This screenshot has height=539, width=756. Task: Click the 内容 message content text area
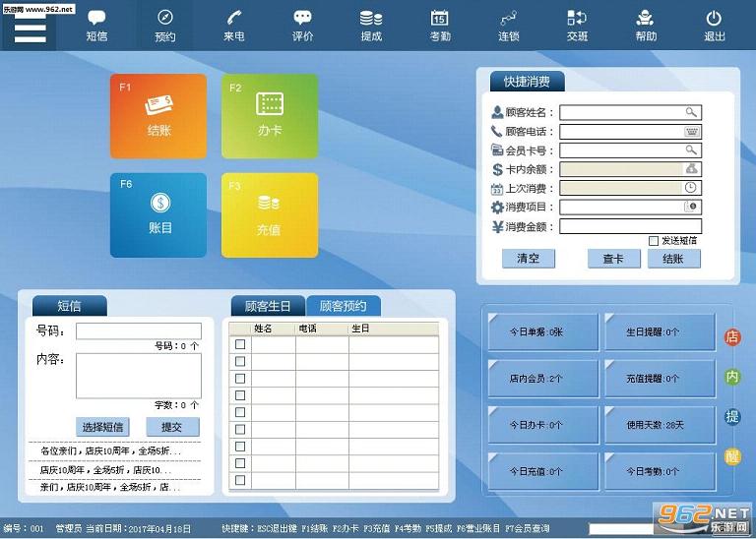(139, 376)
